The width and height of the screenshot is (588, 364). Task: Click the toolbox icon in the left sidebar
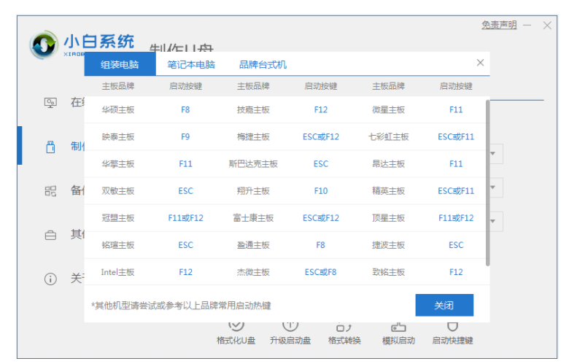[x=50, y=236]
